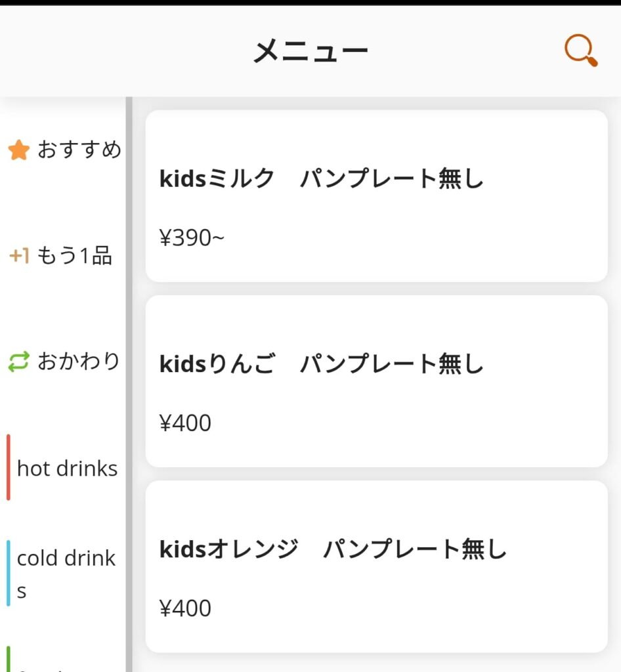This screenshot has height=672, width=621.
Task: Click the red bar beside hot drinks
Action: click(x=8, y=467)
